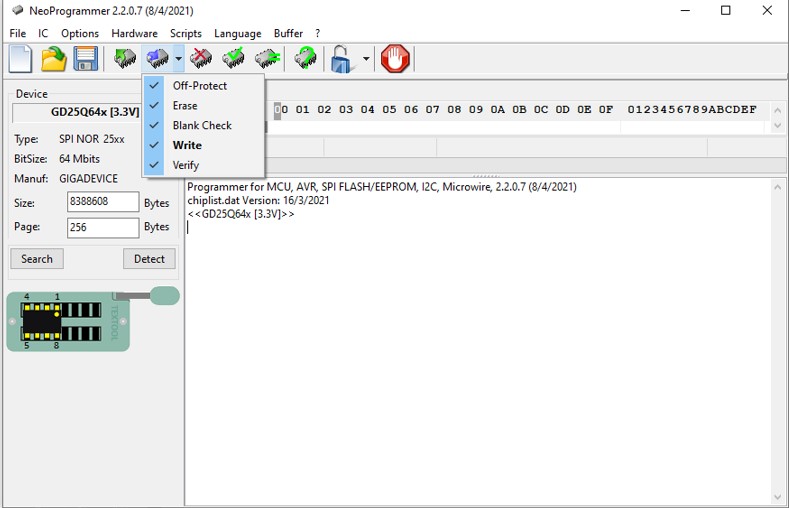Click the 0123456789ABCDEF ASCII column header

(x=692, y=110)
